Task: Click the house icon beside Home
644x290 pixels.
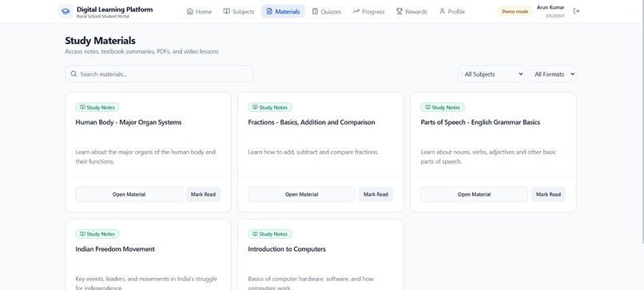Action: [x=189, y=11]
